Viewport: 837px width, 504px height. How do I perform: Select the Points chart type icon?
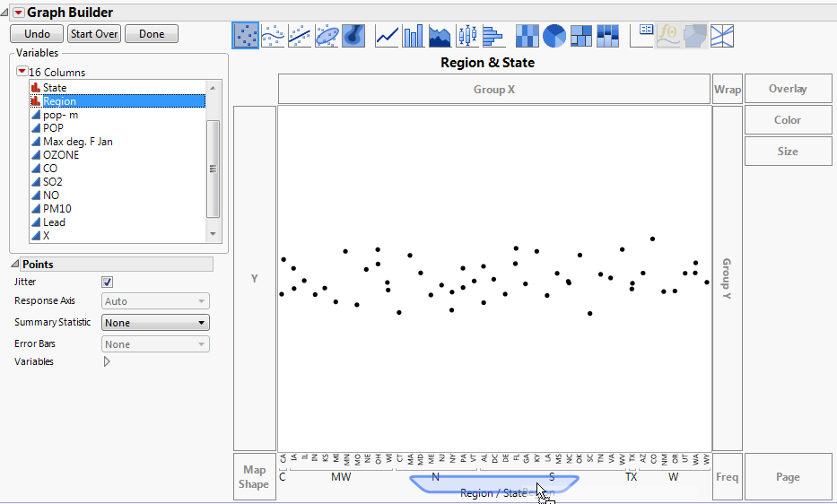click(246, 35)
